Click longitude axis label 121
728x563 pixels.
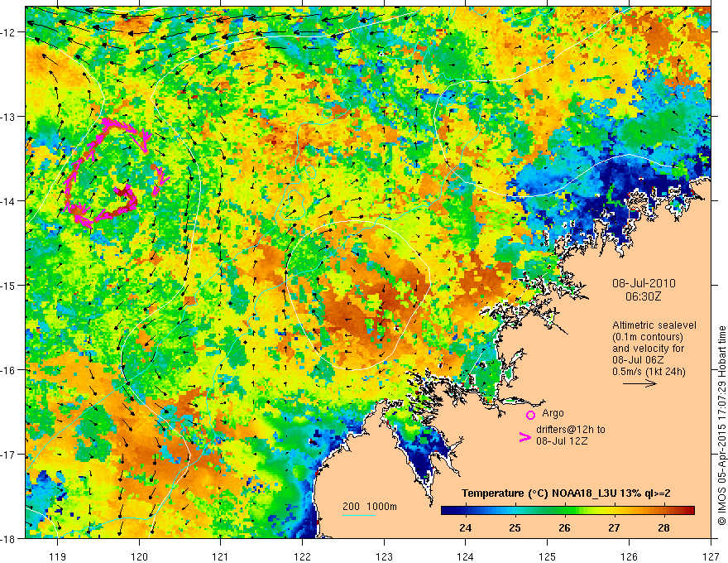pyautogui.click(x=221, y=556)
